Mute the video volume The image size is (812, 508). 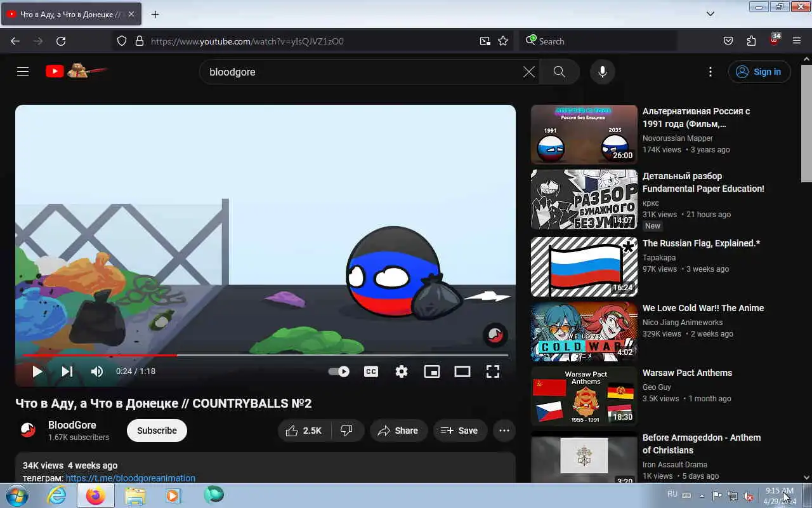pyautogui.click(x=97, y=371)
